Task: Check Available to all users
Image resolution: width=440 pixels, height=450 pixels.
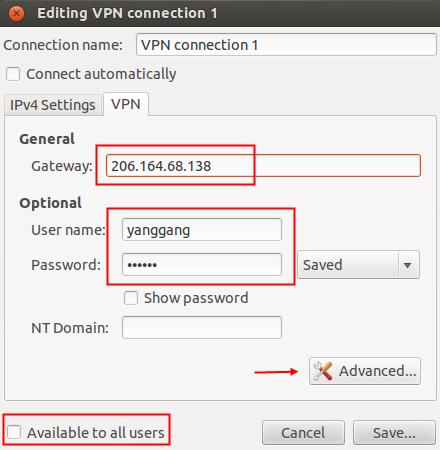Action: (x=14, y=432)
